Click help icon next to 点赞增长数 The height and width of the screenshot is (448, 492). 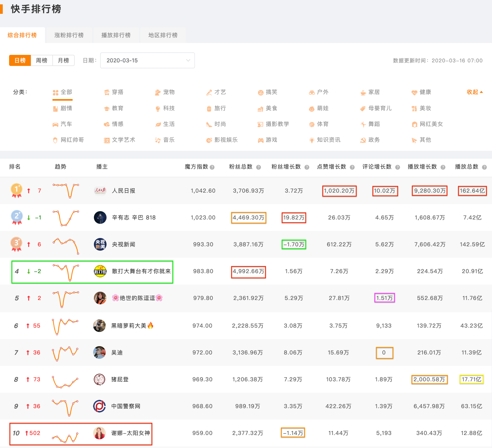pos(352,167)
